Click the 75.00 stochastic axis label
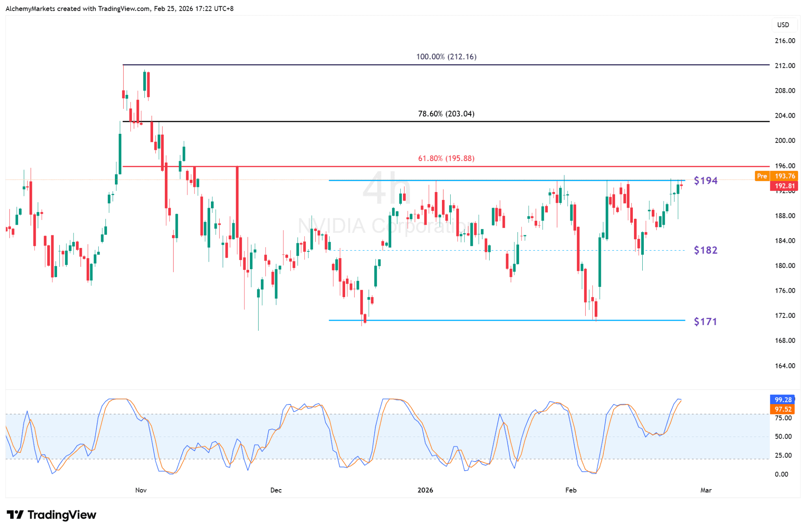Viewport: 806px width, 532px height. 783,418
